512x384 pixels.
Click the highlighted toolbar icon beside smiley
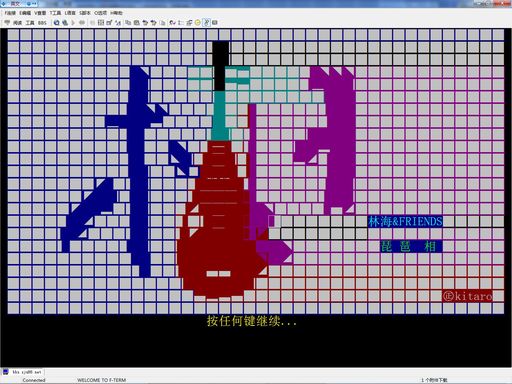(206, 23)
